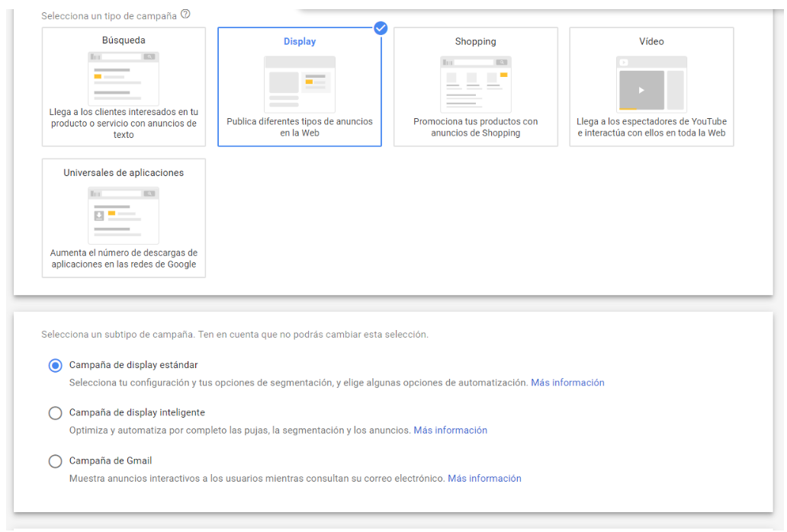The image size is (787, 532).
Task: Open Más información for display inteligente
Action: point(451,430)
